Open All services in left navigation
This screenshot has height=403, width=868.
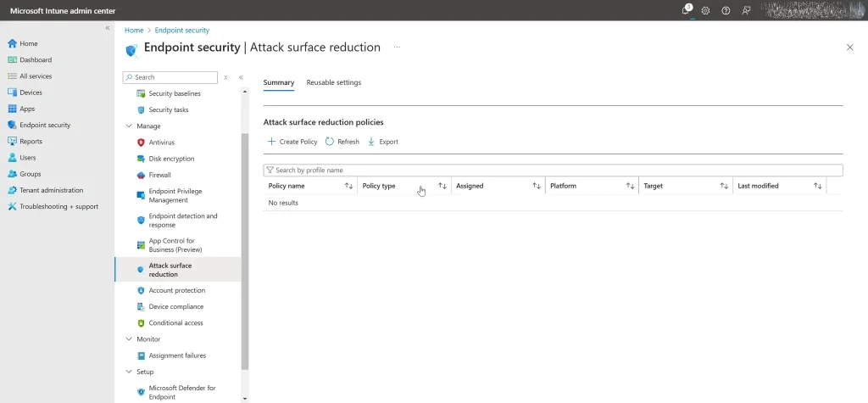pyautogui.click(x=30, y=76)
